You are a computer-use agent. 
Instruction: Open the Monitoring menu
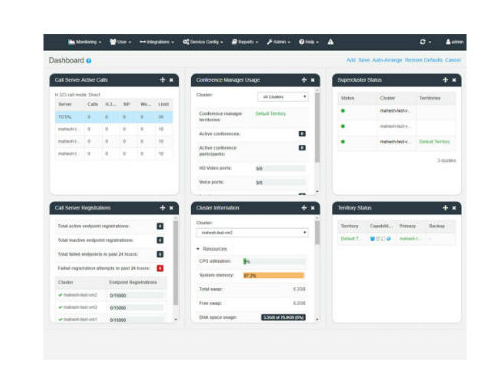tap(85, 42)
